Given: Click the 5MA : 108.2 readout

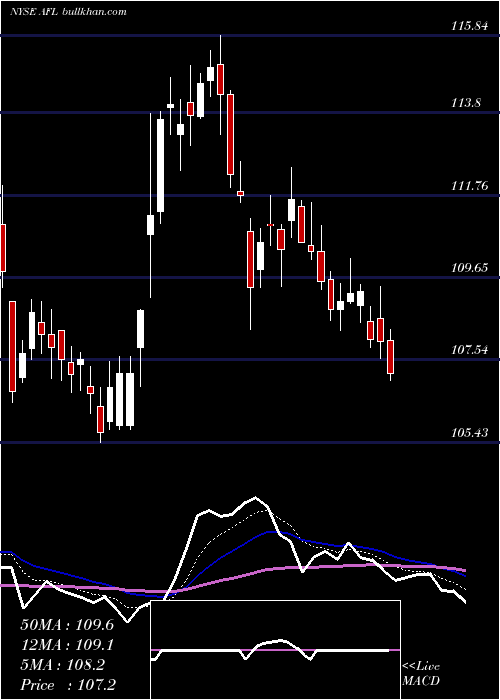Looking at the screenshot, I should click(63, 665).
